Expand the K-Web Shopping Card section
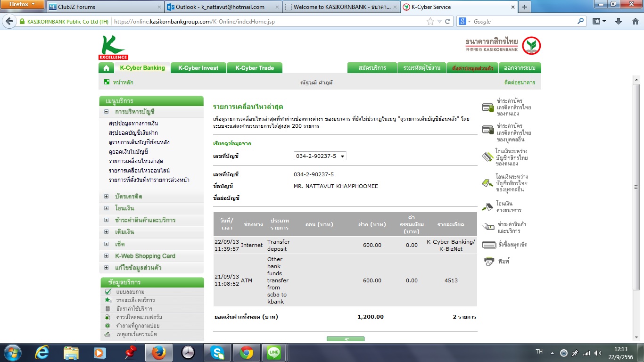 tap(107, 256)
